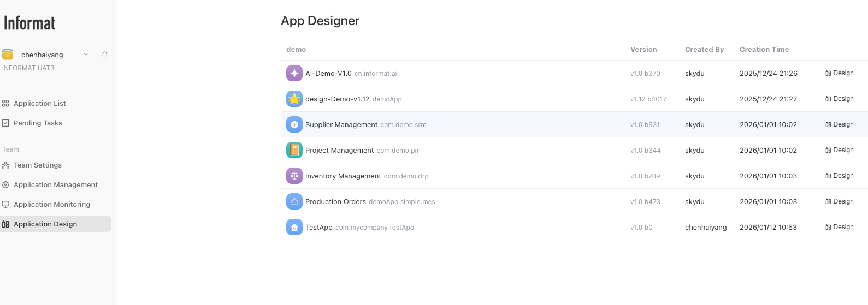Open Team Settings page
This screenshot has height=305, width=868.
(x=37, y=165)
